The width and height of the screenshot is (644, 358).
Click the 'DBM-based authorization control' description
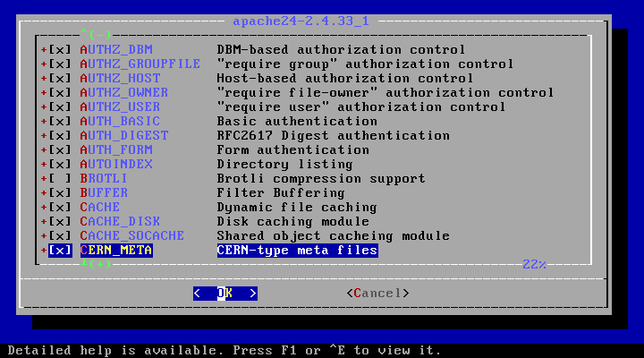pos(341,50)
